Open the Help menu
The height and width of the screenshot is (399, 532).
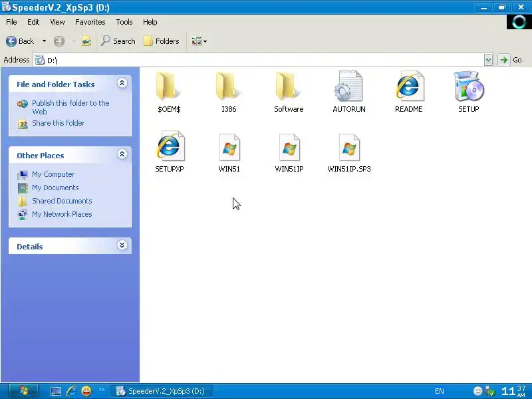coord(150,22)
